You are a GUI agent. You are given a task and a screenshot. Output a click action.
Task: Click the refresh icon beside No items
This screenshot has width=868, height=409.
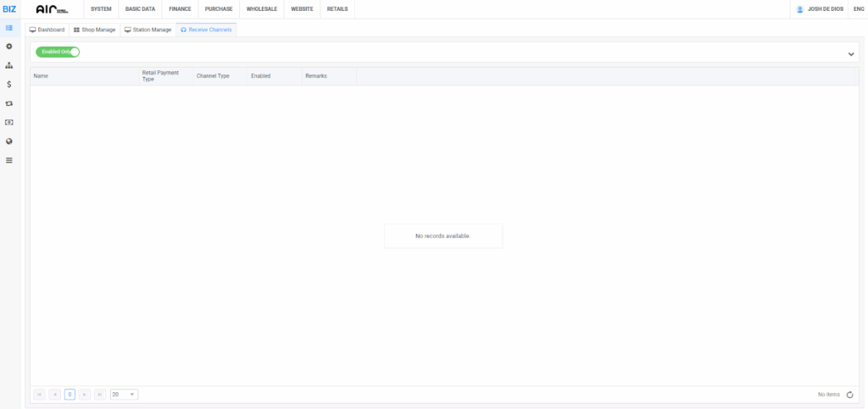849,395
